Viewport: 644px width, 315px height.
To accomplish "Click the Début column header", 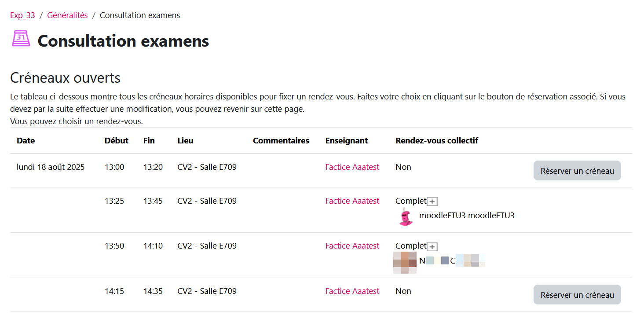I will coord(117,141).
